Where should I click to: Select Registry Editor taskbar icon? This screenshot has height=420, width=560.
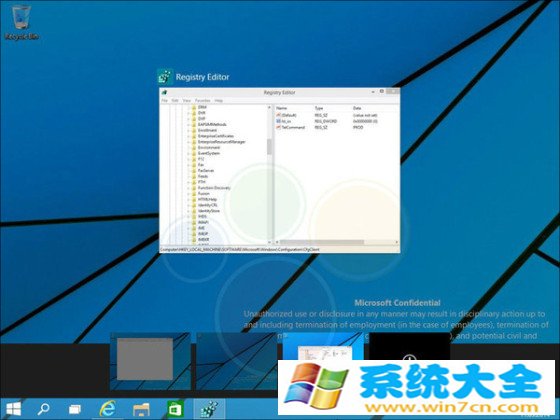click(x=209, y=409)
